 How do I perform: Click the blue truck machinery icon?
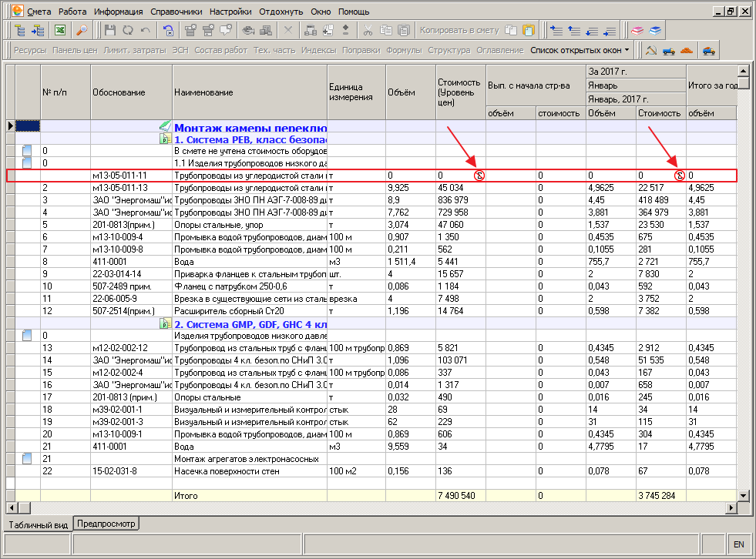[x=669, y=50]
